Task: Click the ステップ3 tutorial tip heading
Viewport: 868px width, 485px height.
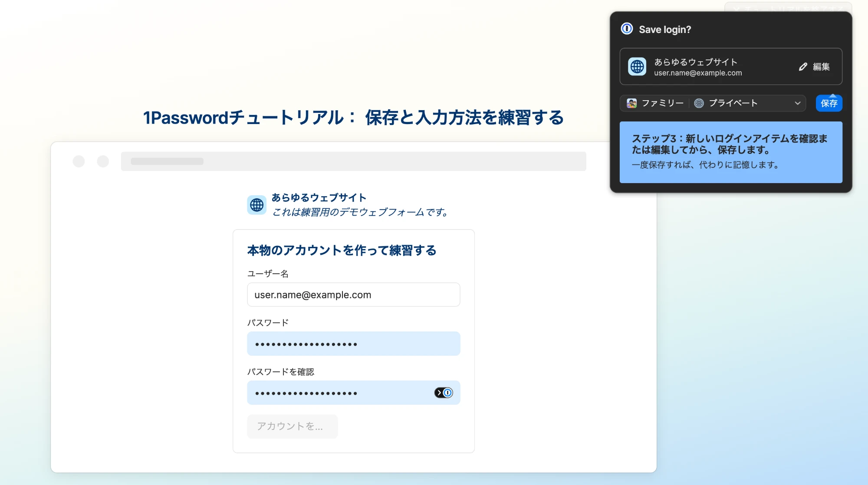Action: 730,144
